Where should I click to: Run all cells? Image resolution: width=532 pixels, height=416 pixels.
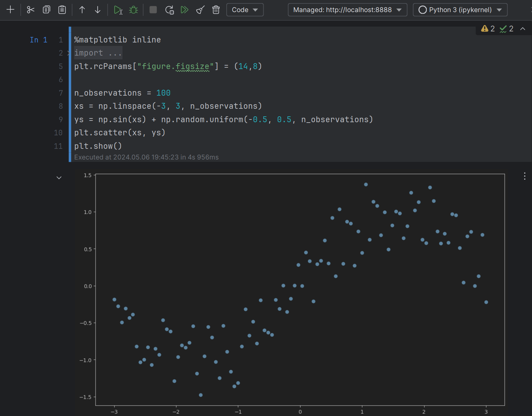coord(185,10)
